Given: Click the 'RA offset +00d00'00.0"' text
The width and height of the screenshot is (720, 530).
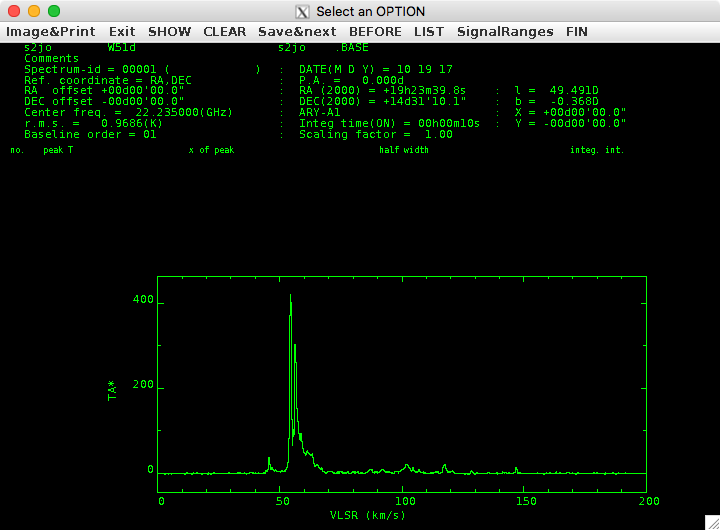Looking at the screenshot, I should [x=104, y=90].
